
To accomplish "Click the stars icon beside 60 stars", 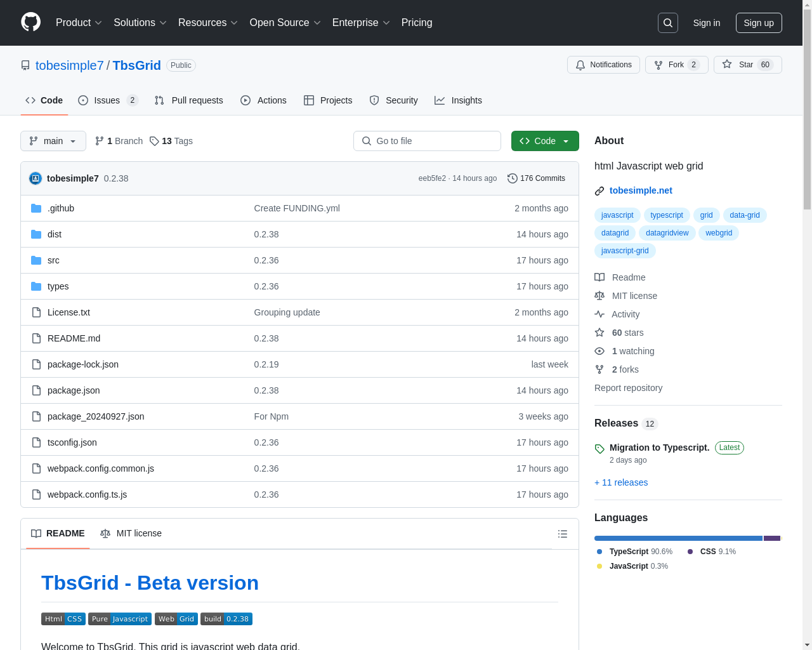I will tap(599, 333).
